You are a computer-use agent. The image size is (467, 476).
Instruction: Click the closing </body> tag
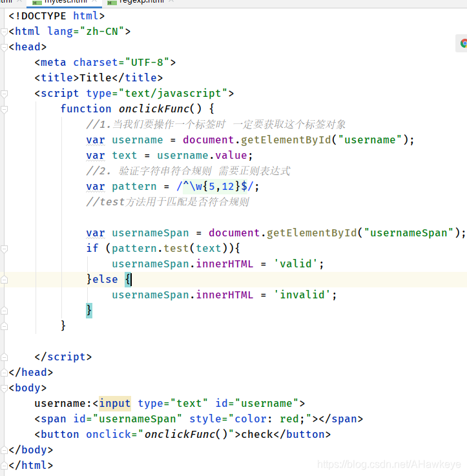(31, 450)
